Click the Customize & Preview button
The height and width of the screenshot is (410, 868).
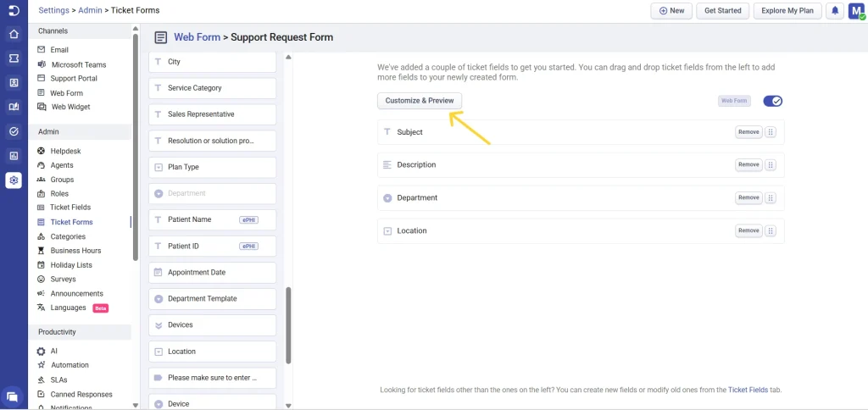pyautogui.click(x=420, y=101)
